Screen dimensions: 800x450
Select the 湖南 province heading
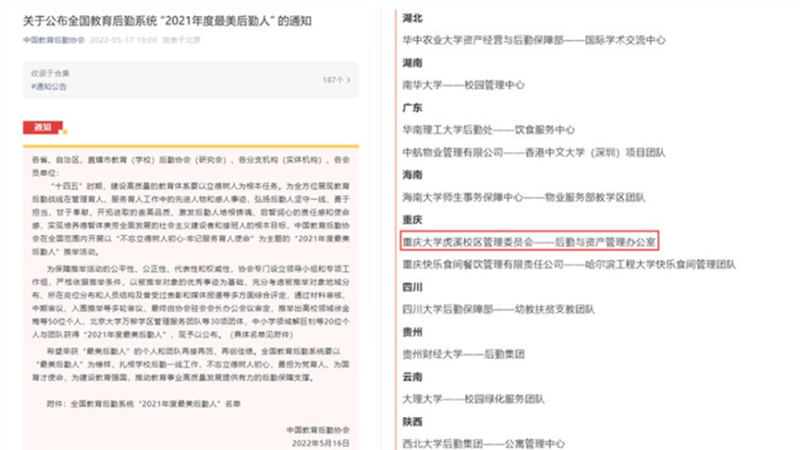pos(412,63)
